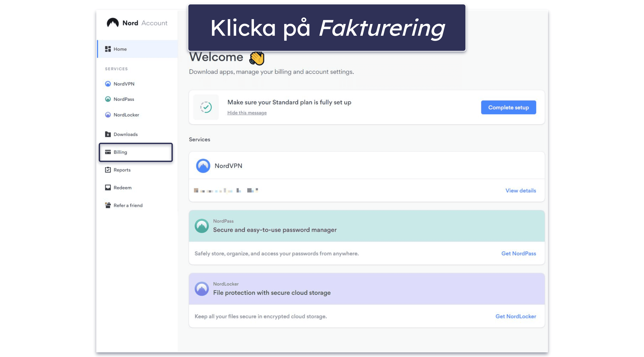Click View details for NordVPN

[x=521, y=190]
